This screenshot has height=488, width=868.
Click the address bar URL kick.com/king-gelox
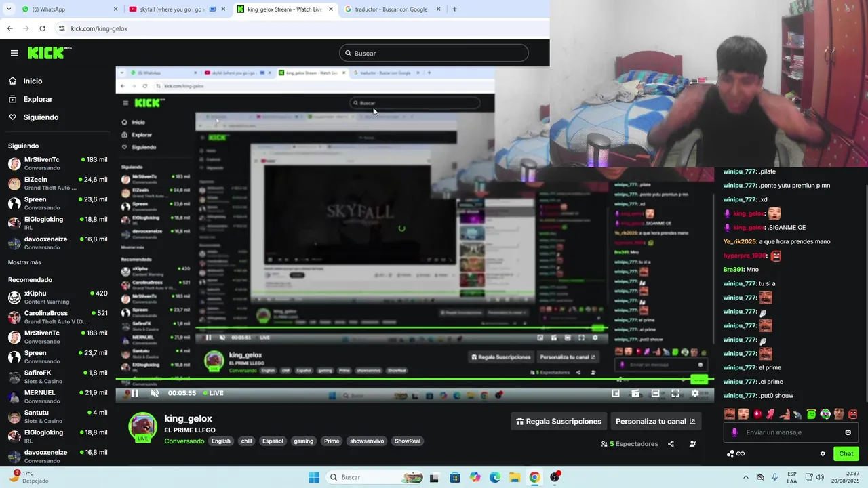coord(99,28)
